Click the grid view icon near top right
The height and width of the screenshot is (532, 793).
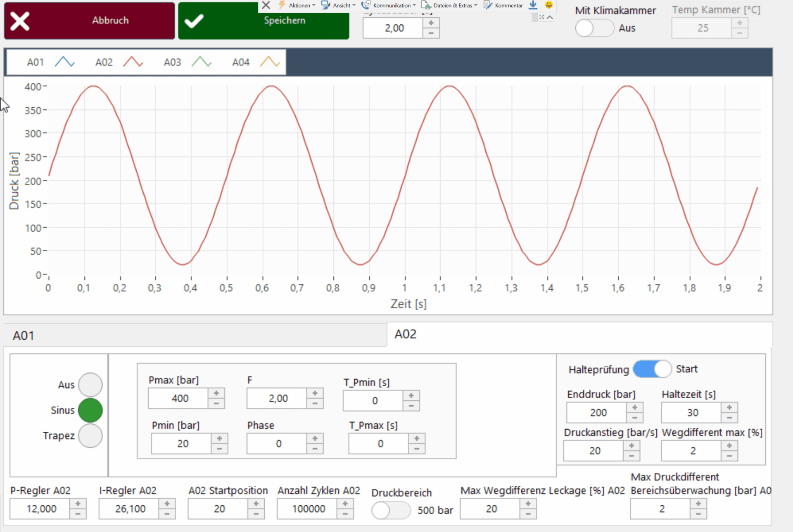click(534, 17)
